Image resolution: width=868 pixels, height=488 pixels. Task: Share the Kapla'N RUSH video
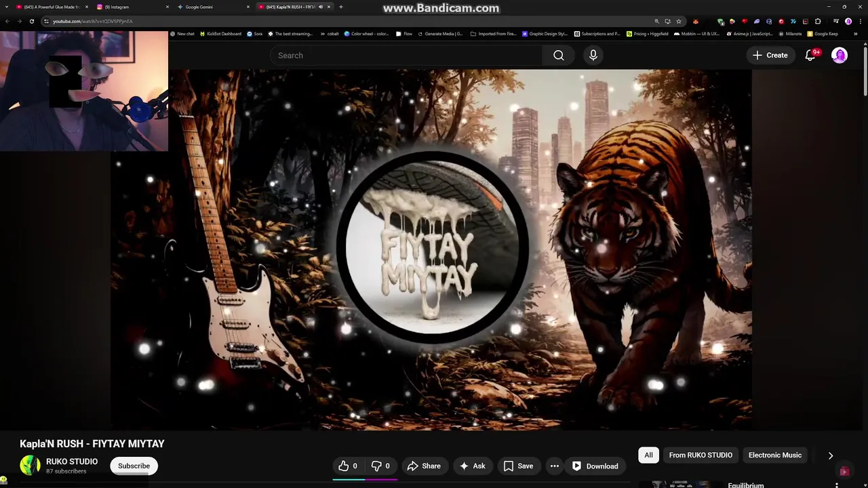(424, 466)
